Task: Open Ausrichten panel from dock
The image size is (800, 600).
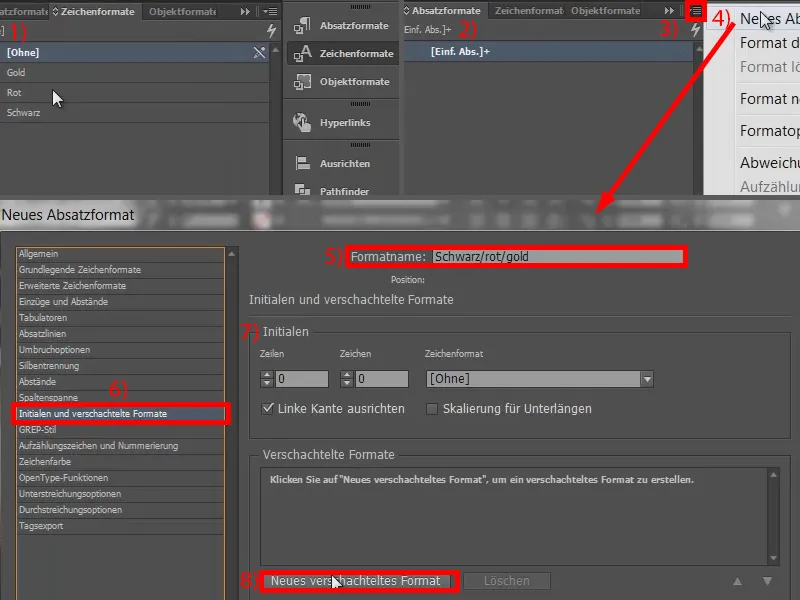Action: point(303,163)
